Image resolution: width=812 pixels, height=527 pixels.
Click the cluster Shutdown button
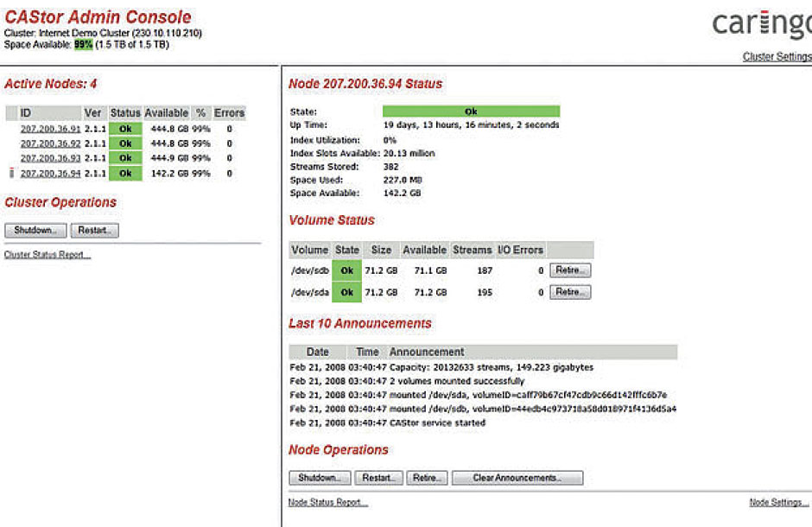point(35,231)
